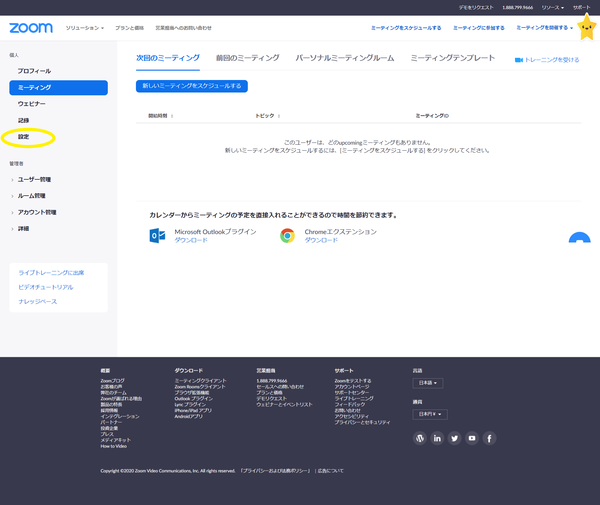This screenshot has height=505, width=600.
Task: Click the Microsoft Outlook plugin icon
Action: click(157, 235)
